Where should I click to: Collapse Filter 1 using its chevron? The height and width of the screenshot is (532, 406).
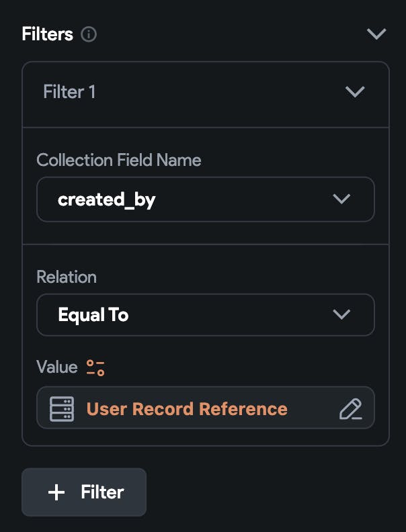coord(354,92)
